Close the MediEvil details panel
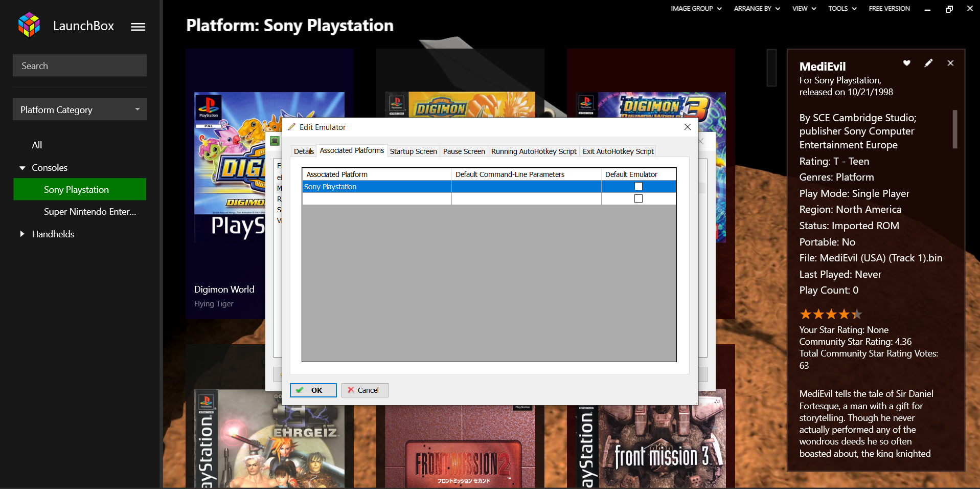This screenshot has height=489, width=980. 950,63
